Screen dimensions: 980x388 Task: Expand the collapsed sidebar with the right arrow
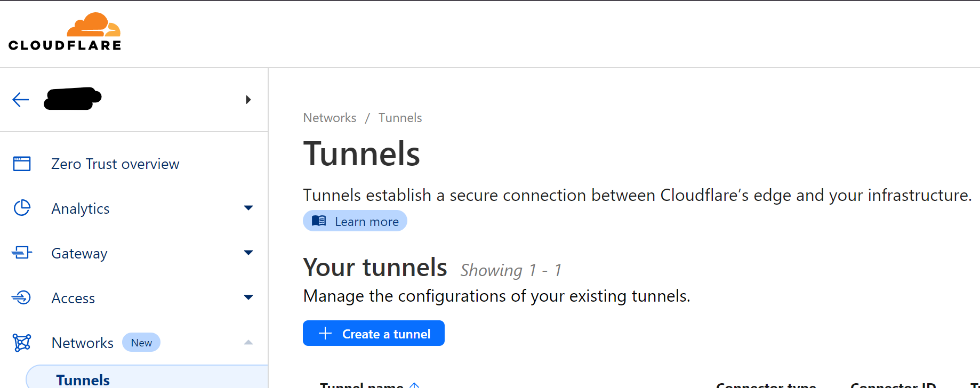click(x=248, y=100)
